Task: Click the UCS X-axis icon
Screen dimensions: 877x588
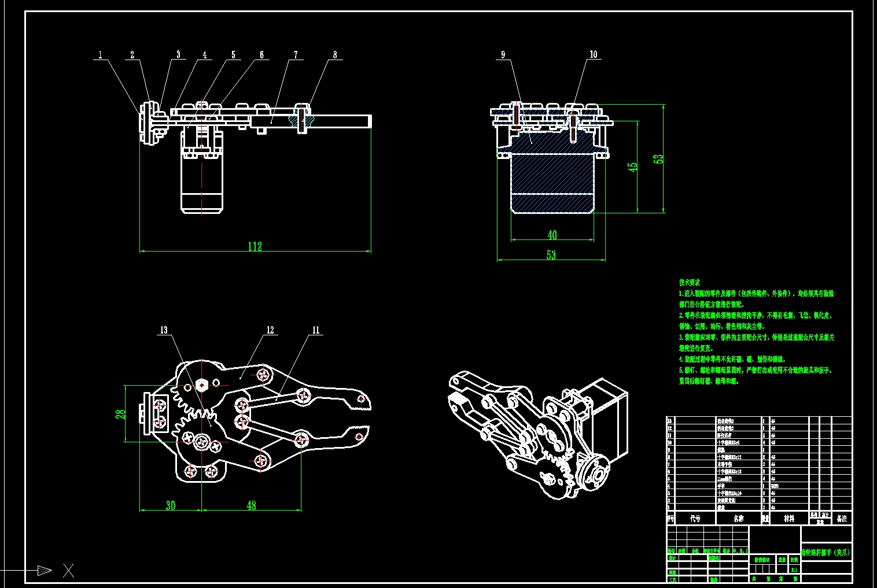Action: (x=68, y=570)
